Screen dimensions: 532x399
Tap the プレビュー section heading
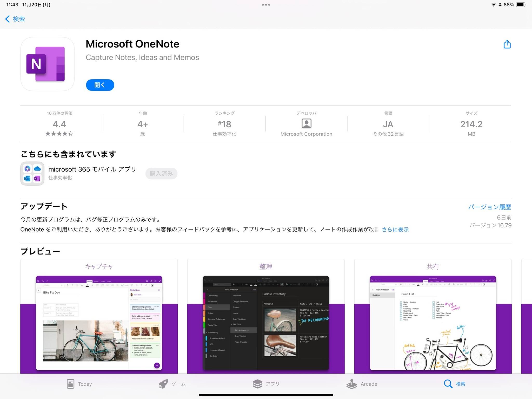(x=40, y=251)
